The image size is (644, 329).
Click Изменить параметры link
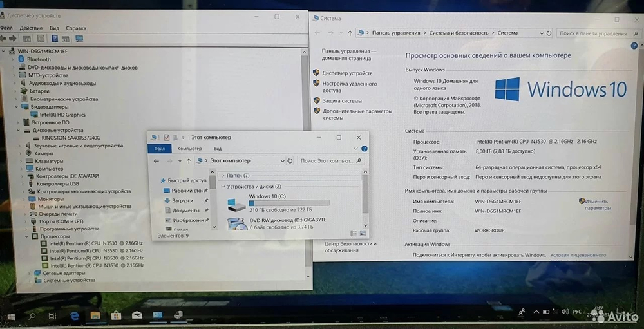598,205
